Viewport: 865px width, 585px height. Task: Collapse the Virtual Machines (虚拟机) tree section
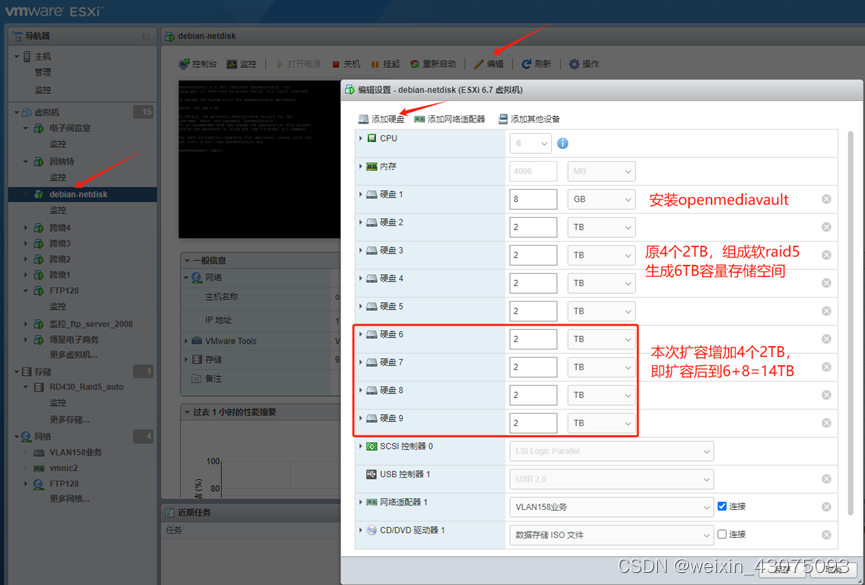click(x=17, y=112)
